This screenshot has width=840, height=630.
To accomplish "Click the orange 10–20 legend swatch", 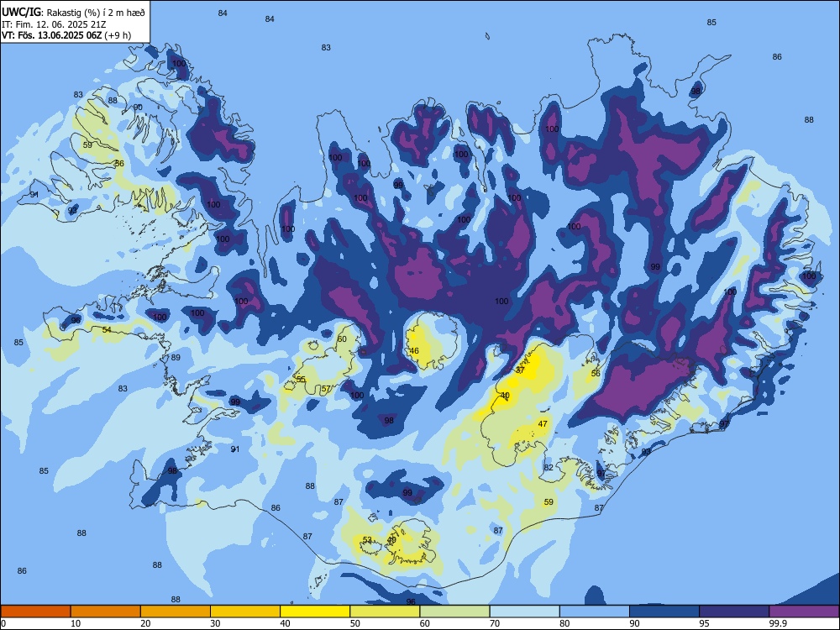I will [106, 612].
